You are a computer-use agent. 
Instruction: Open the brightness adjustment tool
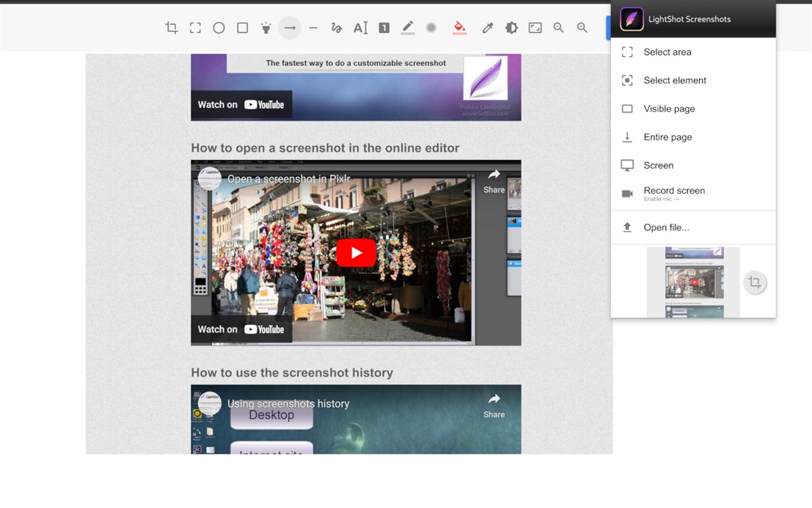coord(512,28)
